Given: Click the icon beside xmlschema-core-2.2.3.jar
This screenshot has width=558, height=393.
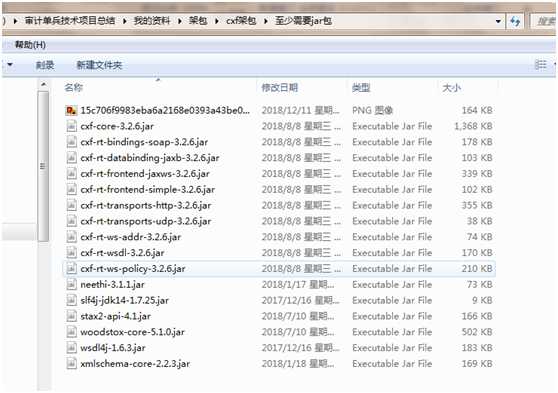Looking at the screenshot, I should [x=71, y=364].
